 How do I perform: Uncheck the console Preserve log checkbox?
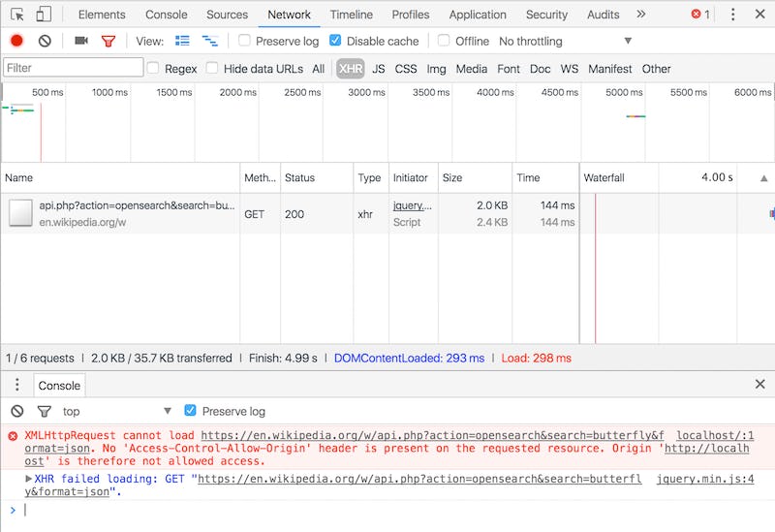tap(190, 410)
